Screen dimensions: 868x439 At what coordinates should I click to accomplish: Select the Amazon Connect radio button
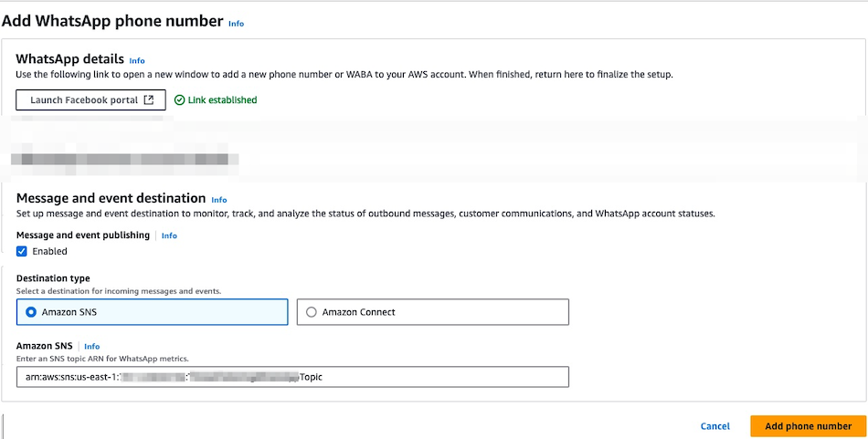click(311, 312)
